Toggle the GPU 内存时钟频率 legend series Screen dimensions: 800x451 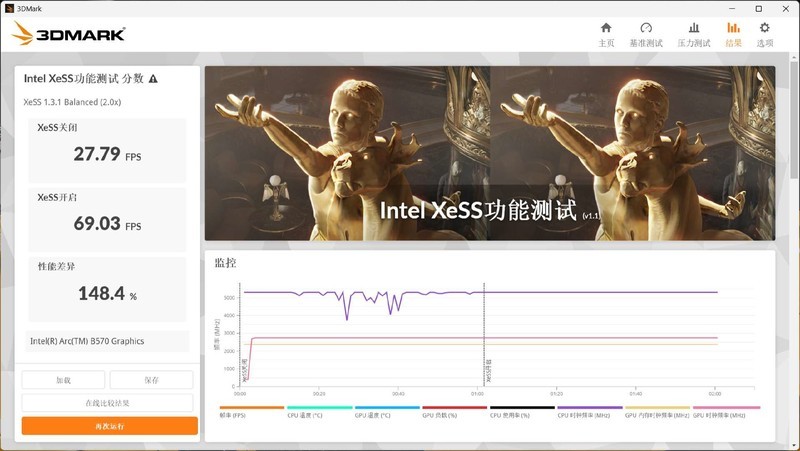pos(657,412)
